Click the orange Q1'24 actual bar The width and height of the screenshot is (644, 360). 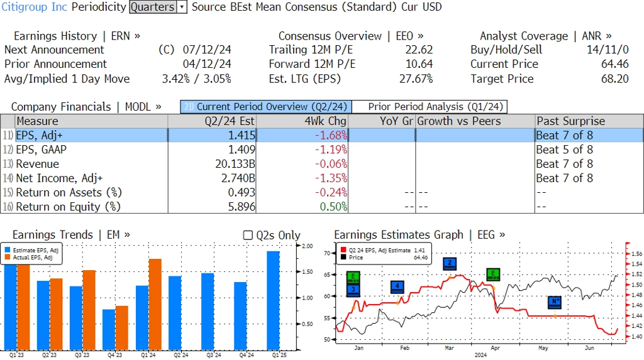pyautogui.click(x=155, y=304)
